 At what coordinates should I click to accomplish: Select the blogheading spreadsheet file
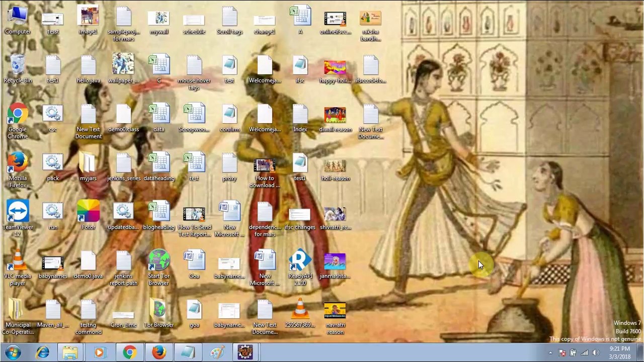[159, 216]
